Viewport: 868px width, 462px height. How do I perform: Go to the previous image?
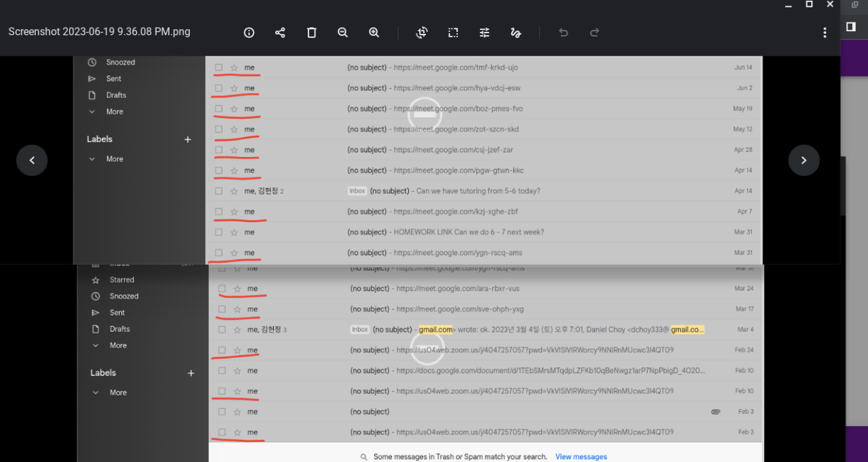(32, 161)
